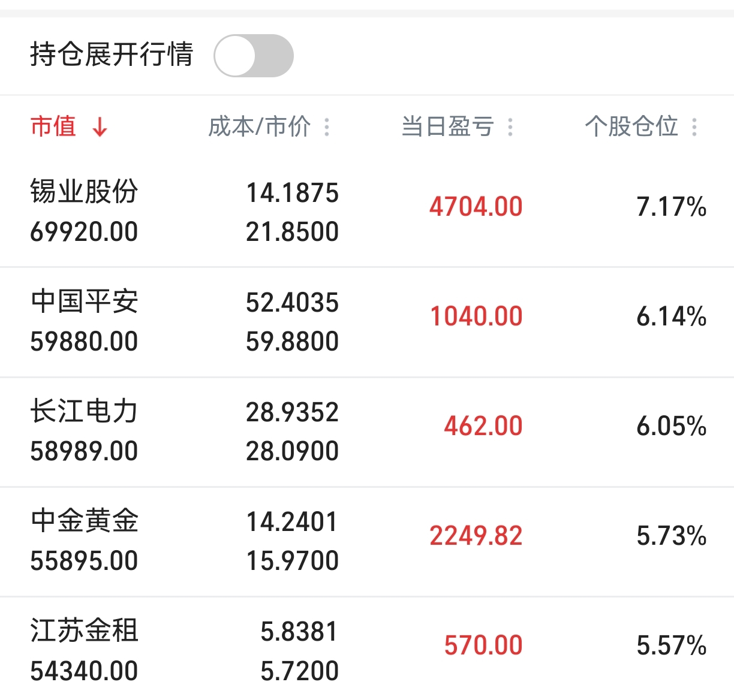Open the three-dot menu next to 成本/市价

[327, 127]
